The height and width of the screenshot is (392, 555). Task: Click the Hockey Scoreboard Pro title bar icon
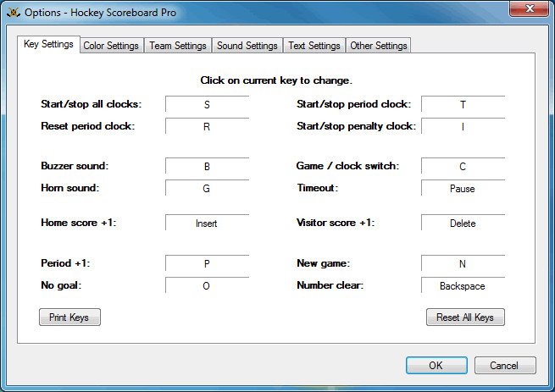click(x=14, y=13)
